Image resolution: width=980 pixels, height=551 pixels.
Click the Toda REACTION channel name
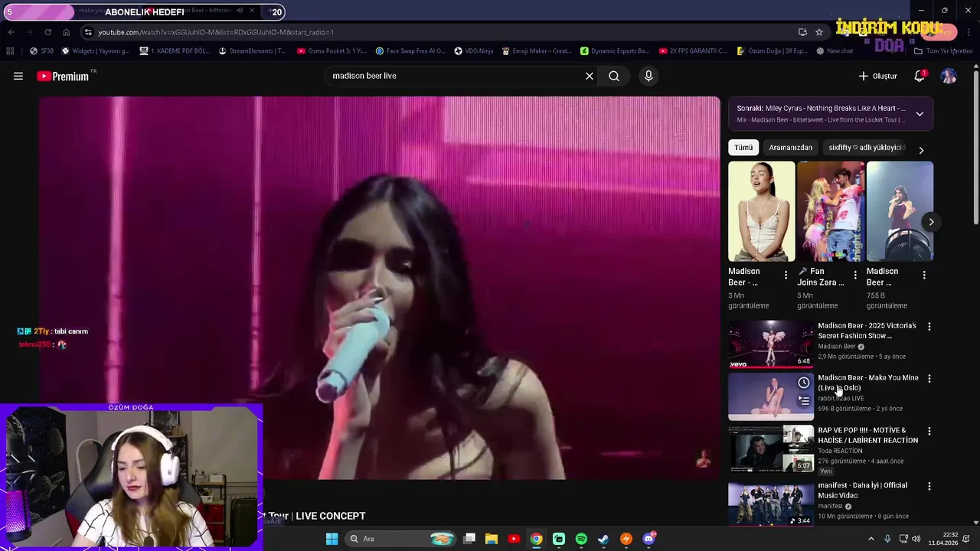(840, 451)
